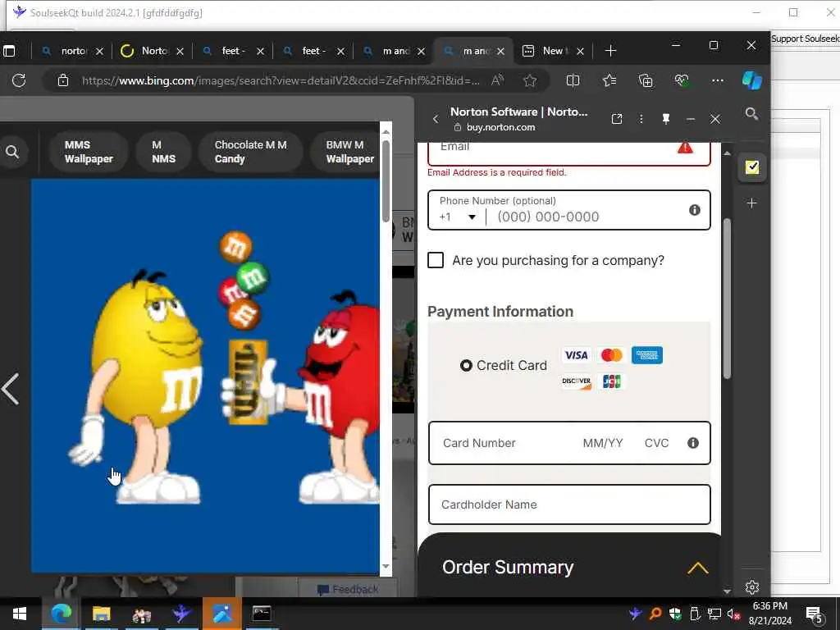Open the Copilot sidebar icon
Screen dimensions: 840x630
(x=751, y=80)
